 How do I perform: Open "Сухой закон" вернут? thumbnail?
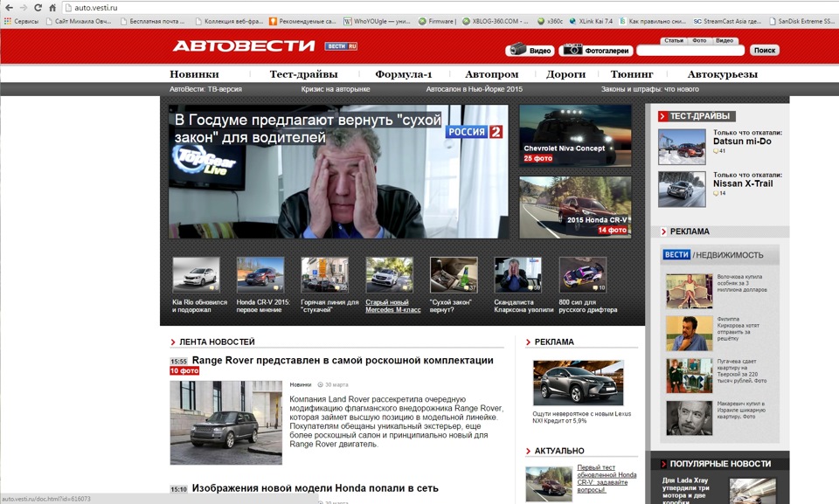click(x=454, y=275)
